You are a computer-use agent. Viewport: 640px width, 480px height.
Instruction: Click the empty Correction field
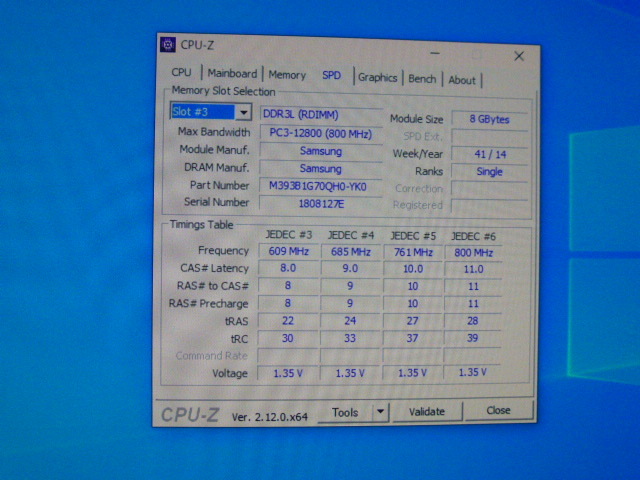point(490,189)
